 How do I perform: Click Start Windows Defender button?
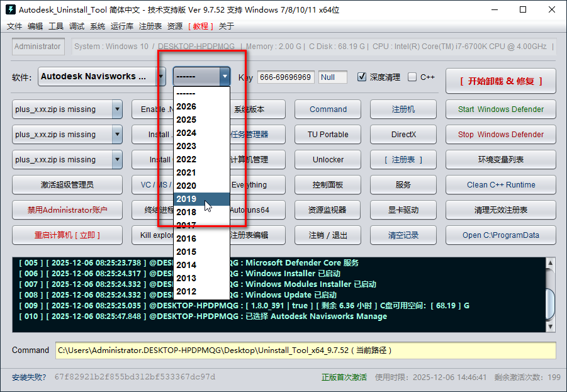coord(501,109)
